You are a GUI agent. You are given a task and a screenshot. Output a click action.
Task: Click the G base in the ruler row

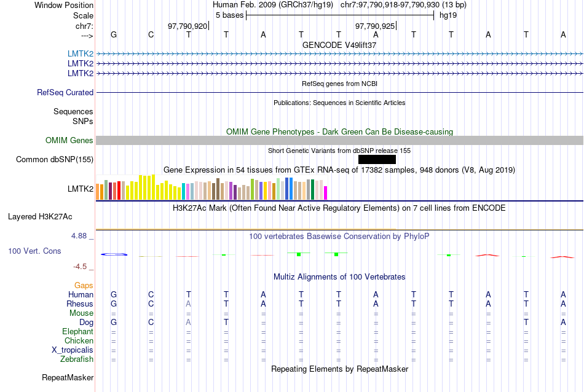[114, 34]
